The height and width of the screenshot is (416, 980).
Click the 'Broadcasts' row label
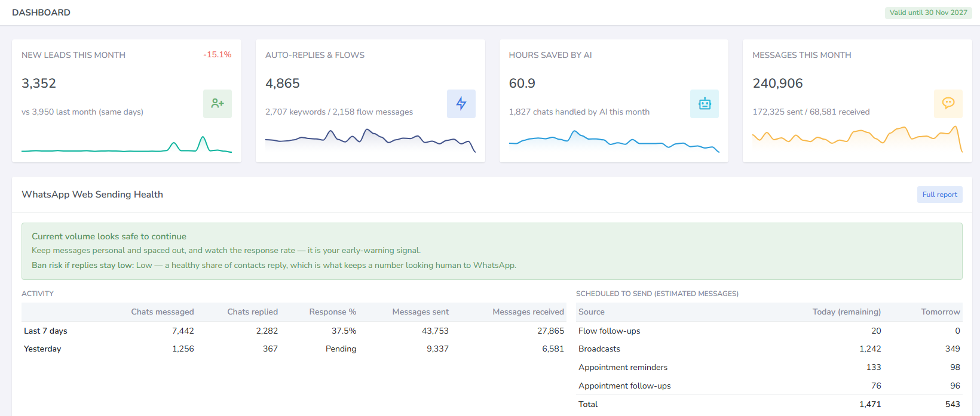[x=599, y=349]
